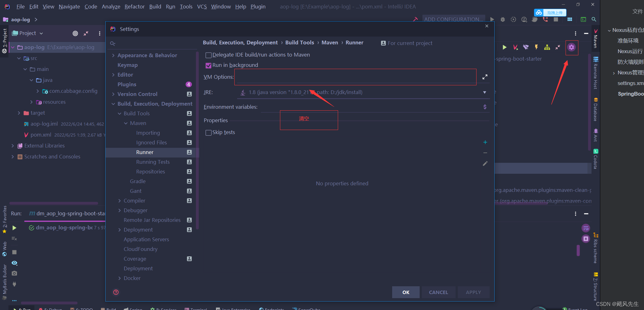Viewport: 644px width, 310px height.
Task: Open Maven tool window side tab
Action: point(596,39)
